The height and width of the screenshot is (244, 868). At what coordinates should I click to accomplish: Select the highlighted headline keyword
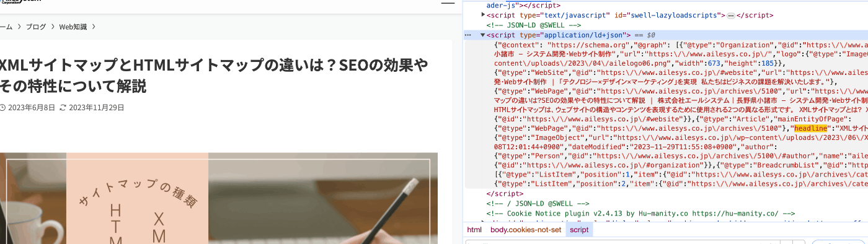pyautogui.click(x=811, y=128)
